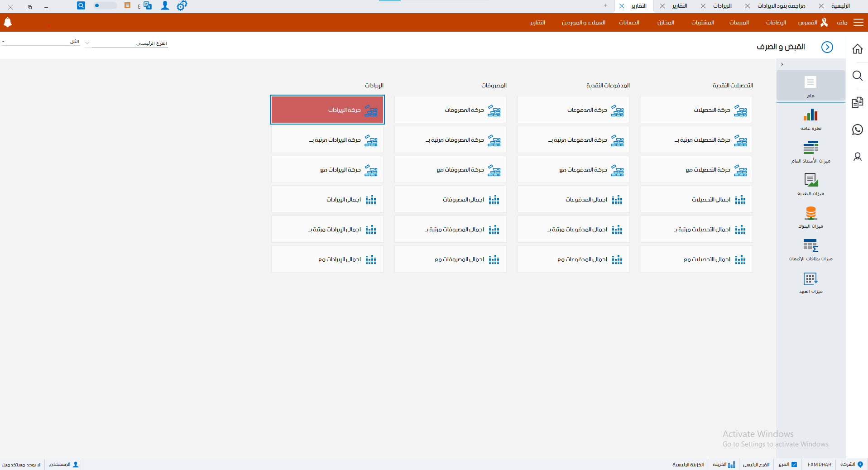Open the الكل filter dropdown

(x=41, y=42)
